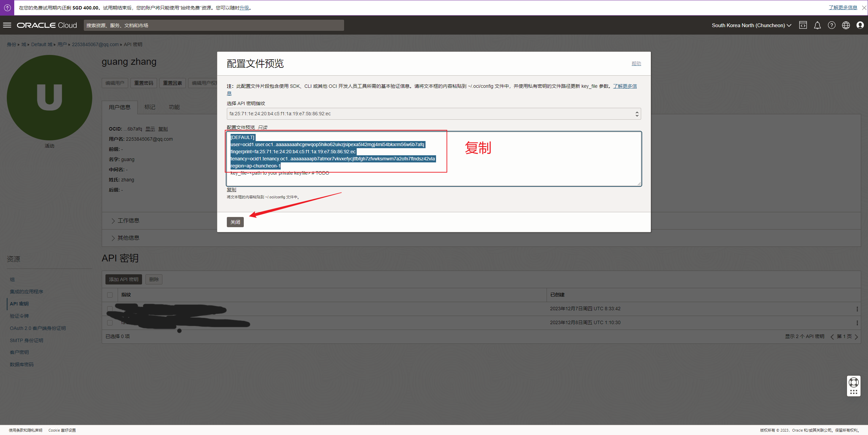Toggle the select-all checkbox in fingerprint header
This screenshot has height=435, width=868.
pos(110,295)
